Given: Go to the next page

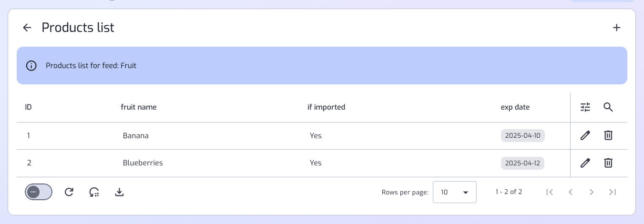Looking at the screenshot, I should click(592, 192).
